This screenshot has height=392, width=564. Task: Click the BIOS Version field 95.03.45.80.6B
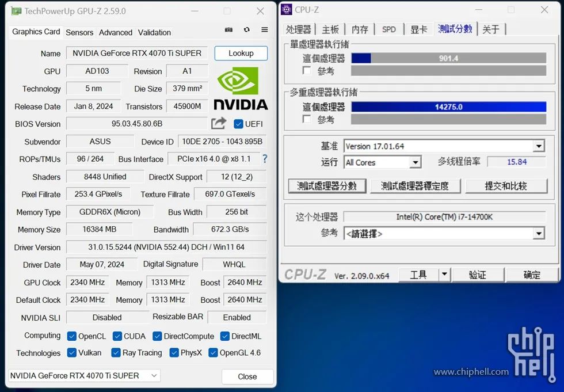(x=137, y=124)
